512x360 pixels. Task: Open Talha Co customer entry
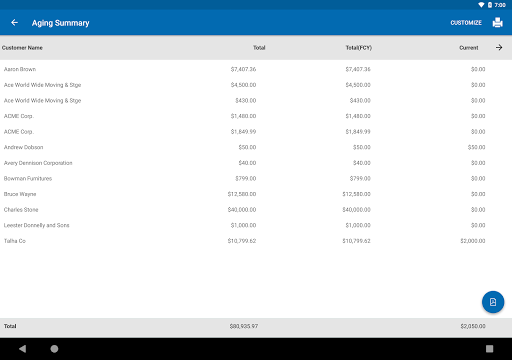[256, 241]
